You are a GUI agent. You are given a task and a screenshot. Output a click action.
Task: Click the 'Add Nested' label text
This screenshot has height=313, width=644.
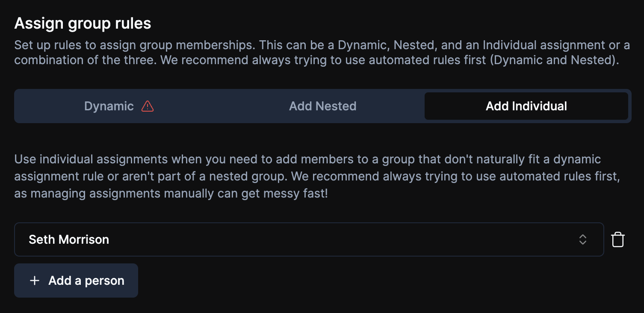[322, 106]
